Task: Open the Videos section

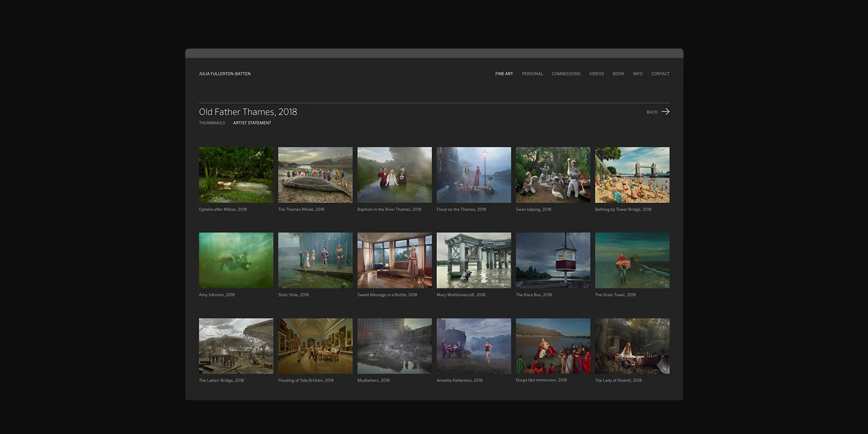Action: tap(597, 74)
